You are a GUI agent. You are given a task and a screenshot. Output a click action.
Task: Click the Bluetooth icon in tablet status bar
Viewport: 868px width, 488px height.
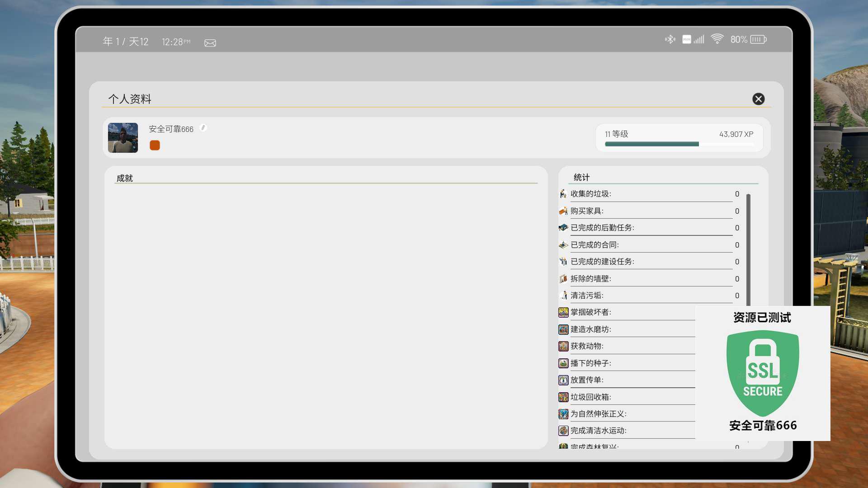tap(670, 39)
